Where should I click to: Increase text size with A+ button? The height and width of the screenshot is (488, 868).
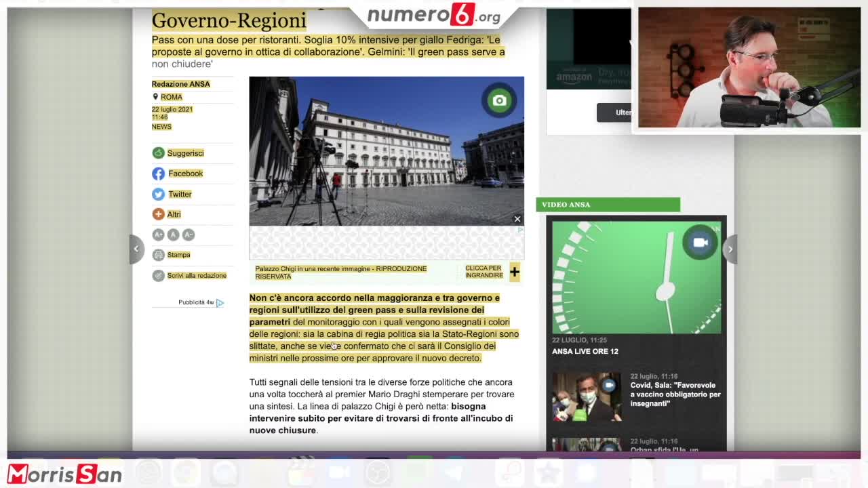[158, 235]
